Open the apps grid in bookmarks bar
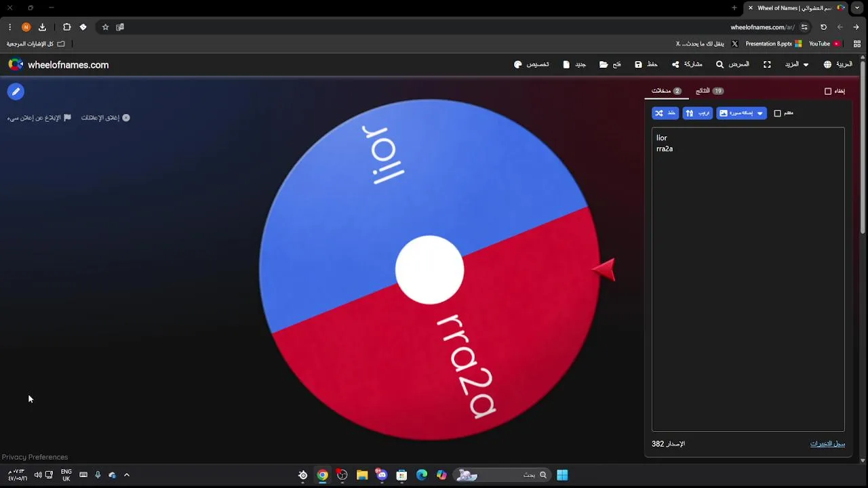Viewport: 868px width, 488px height. click(x=857, y=43)
